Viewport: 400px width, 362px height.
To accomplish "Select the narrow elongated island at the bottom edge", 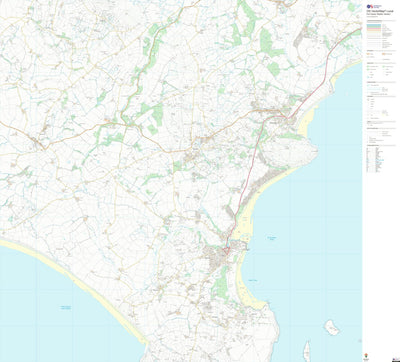I will click(x=307, y=351).
